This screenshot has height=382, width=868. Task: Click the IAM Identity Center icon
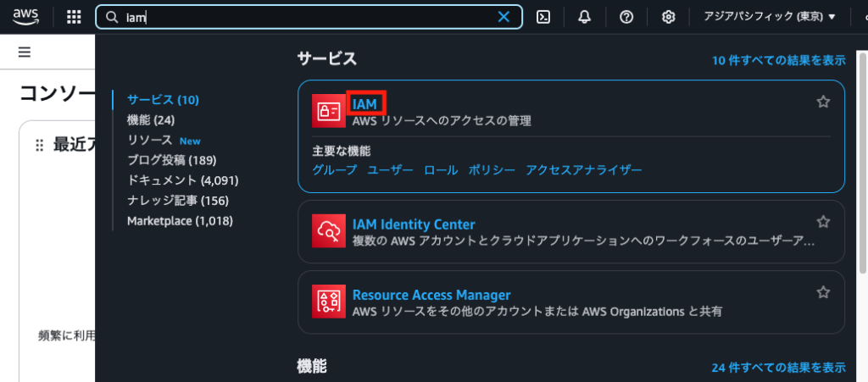click(329, 231)
